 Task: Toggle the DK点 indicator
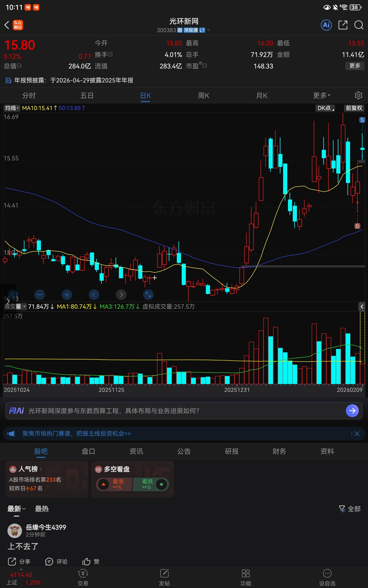(x=325, y=108)
